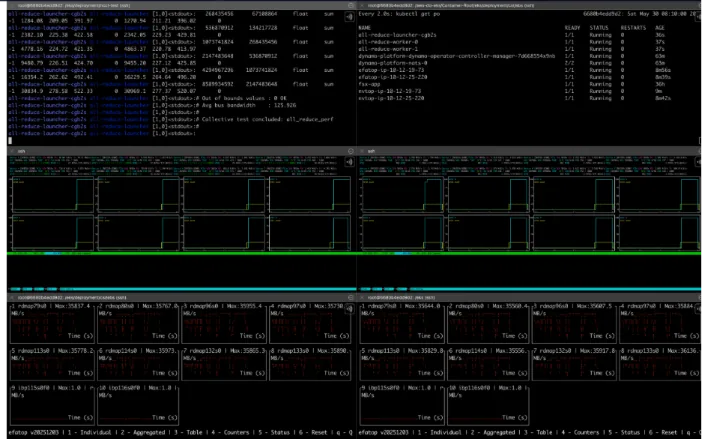
Task: Click the first GPU utilization graph in right nvtop pane
Action: [402, 195]
